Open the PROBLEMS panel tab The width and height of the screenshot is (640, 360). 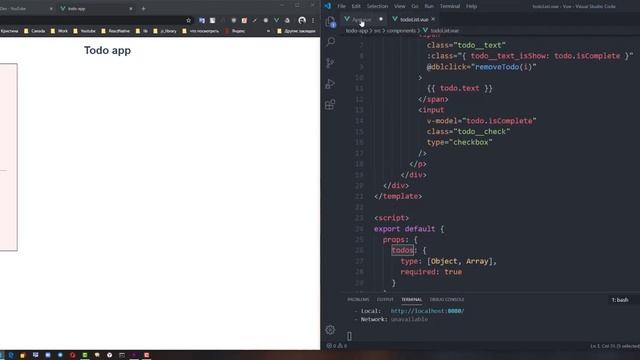[358, 300]
